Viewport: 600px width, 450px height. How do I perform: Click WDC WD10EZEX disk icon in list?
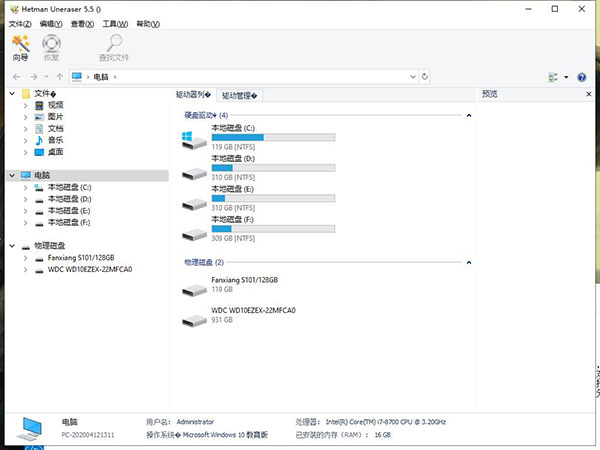tap(194, 321)
